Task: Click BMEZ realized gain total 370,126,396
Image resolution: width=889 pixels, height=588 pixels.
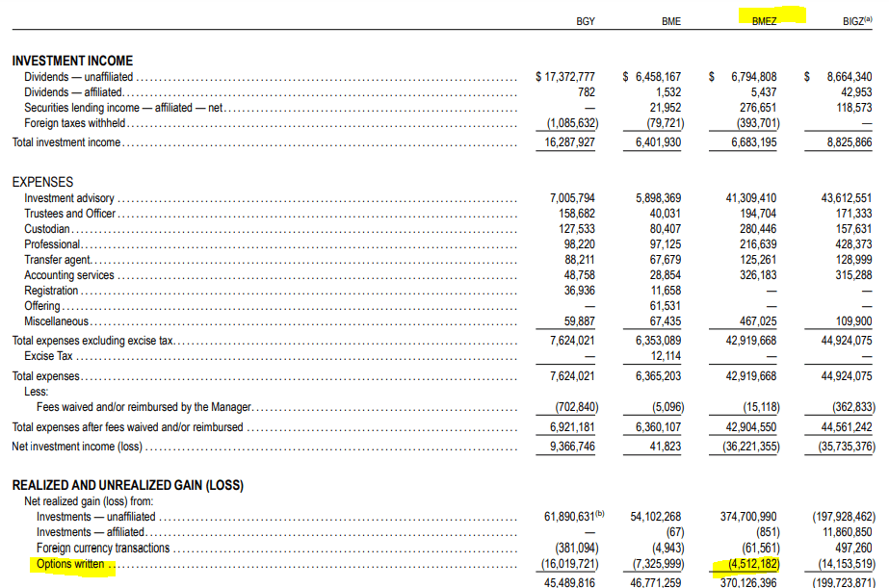Action: [x=748, y=582]
